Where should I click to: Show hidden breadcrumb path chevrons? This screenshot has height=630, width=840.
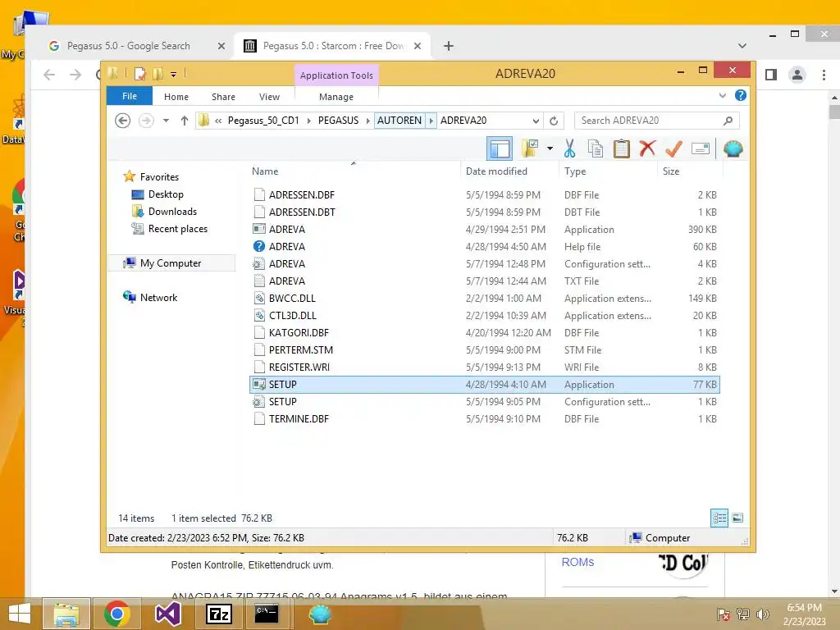click(x=218, y=121)
